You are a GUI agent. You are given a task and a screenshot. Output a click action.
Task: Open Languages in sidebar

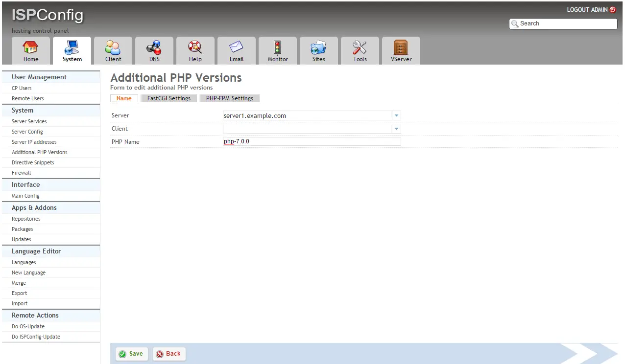[x=24, y=262]
